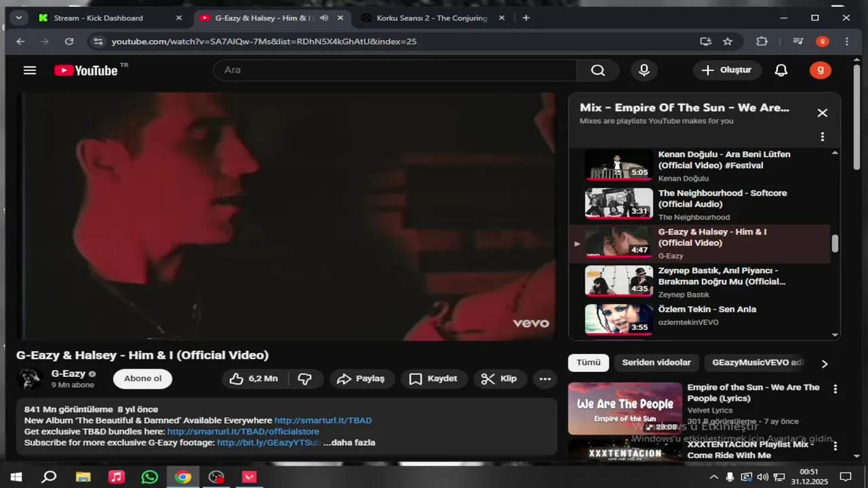Open more actions three-dot button below video
Viewport: 868px width, 488px height.
point(545,379)
